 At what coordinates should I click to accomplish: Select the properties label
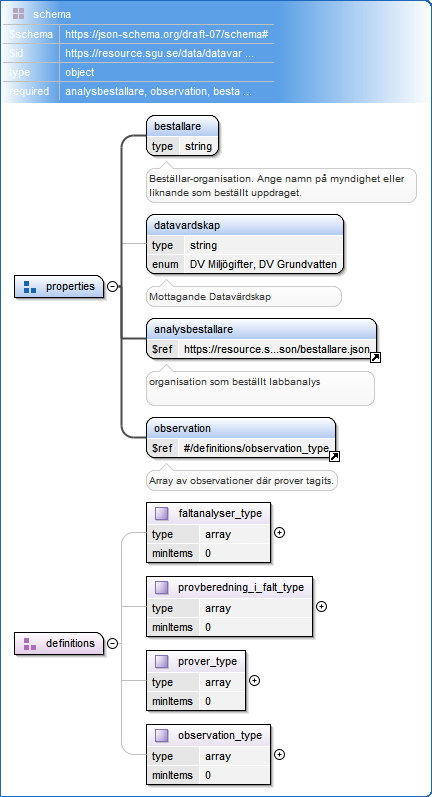(70, 287)
